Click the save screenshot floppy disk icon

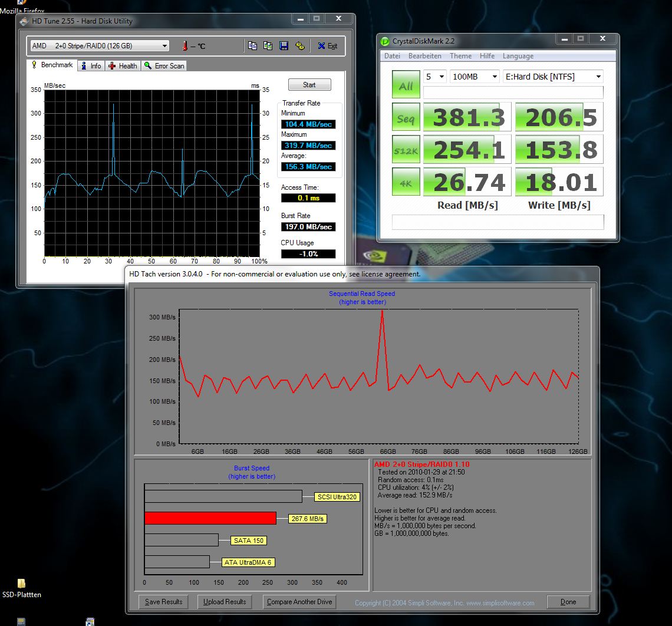click(284, 46)
